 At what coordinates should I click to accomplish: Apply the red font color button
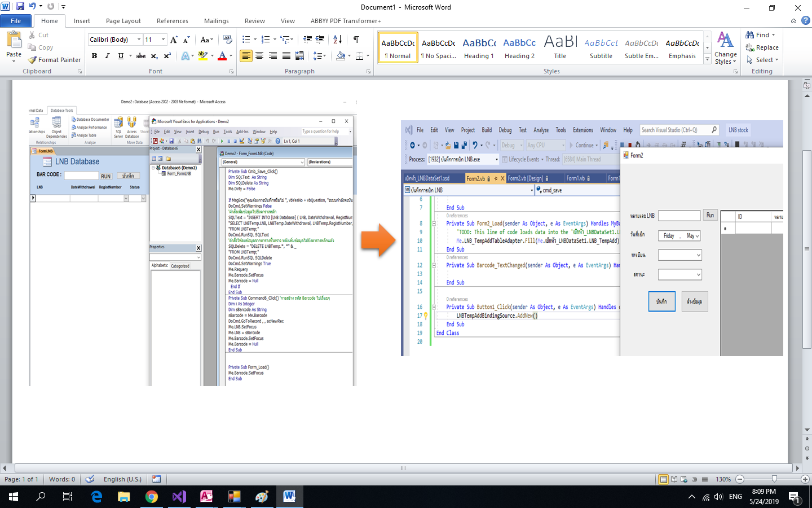click(x=222, y=56)
